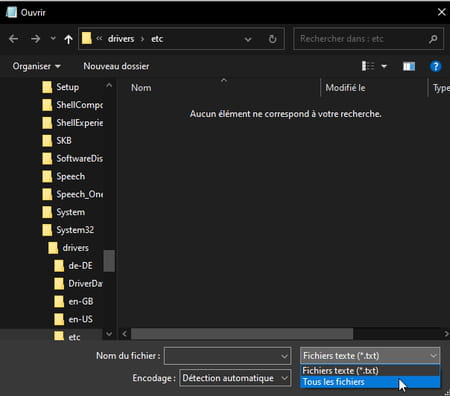
Task: Select the SoftwareDis folder in tree
Action: coord(73,159)
